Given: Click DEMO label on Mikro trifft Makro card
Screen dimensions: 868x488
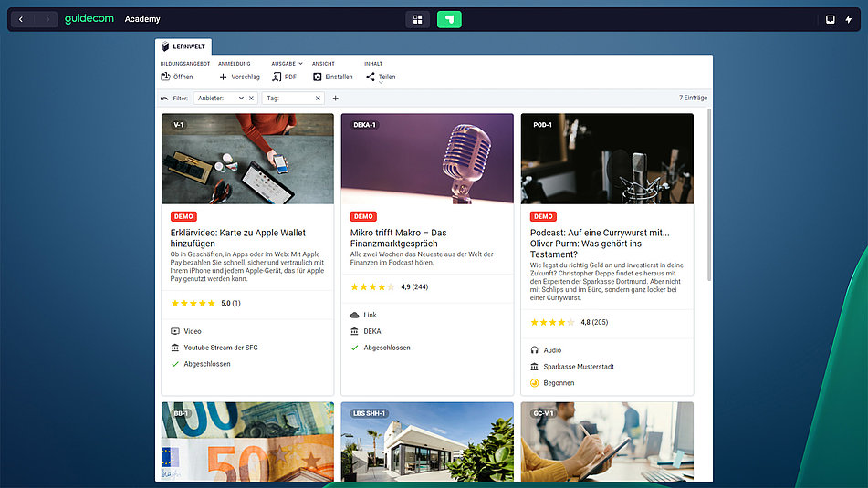Looking at the screenshot, I should [x=363, y=216].
